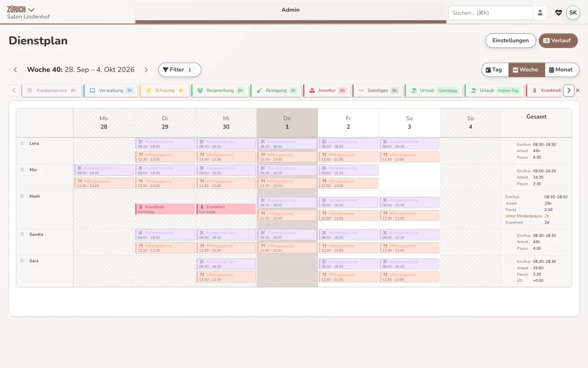Viewport: 588px width, 368px height.
Task: Open Noah's Krankheit entry on Tuesday 29
Action: (165, 209)
